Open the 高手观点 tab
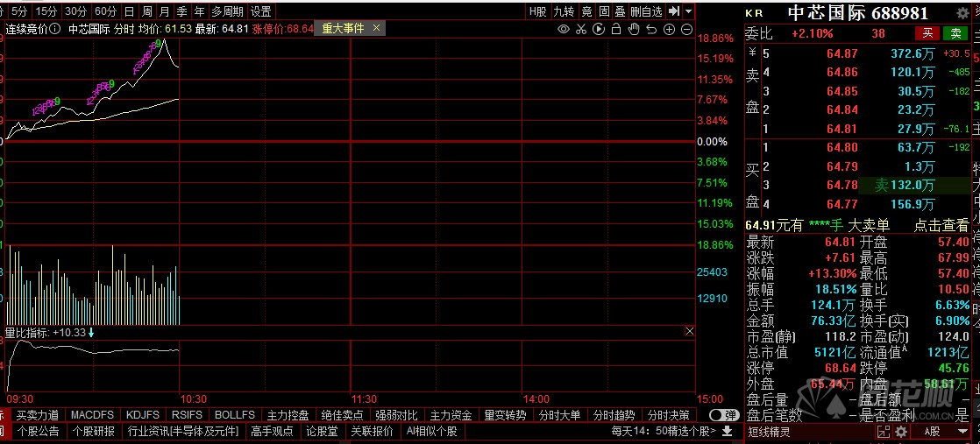Image resolution: width=980 pixels, height=444 pixels. (x=272, y=431)
